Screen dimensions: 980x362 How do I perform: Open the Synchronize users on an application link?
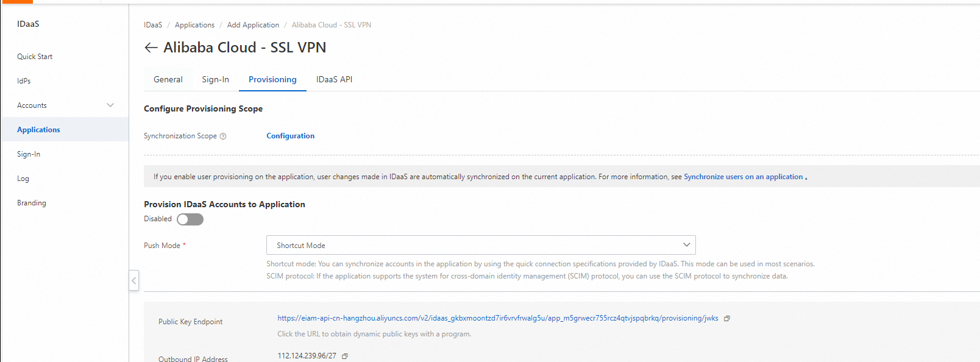(x=744, y=177)
